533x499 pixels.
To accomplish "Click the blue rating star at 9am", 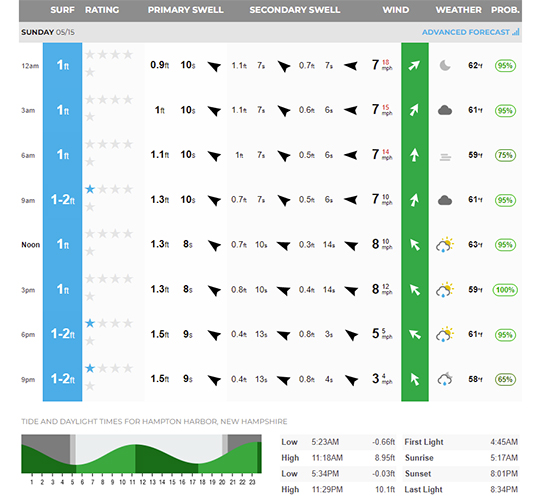I will click(x=90, y=189).
